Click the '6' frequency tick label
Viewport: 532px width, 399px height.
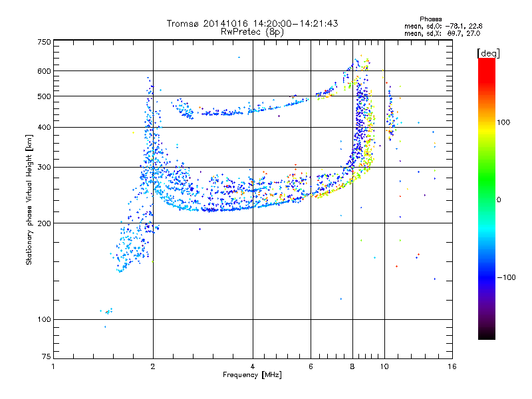311,366
